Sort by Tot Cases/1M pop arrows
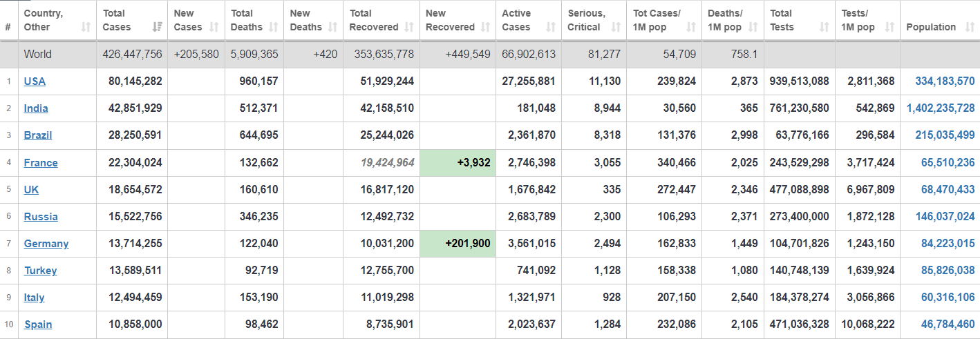The height and width of the screenshot is (339, 980). click(x=691, y=27)
